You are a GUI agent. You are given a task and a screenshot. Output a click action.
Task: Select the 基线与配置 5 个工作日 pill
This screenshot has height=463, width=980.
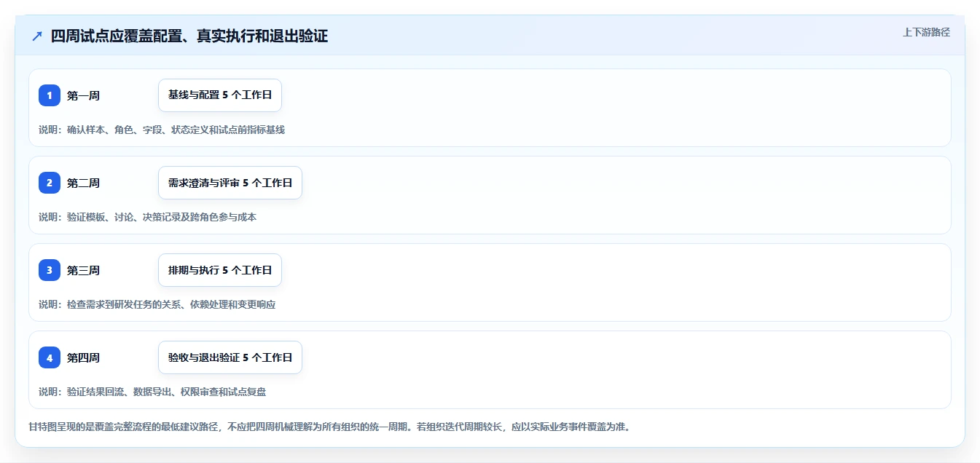tap(220, 95)
